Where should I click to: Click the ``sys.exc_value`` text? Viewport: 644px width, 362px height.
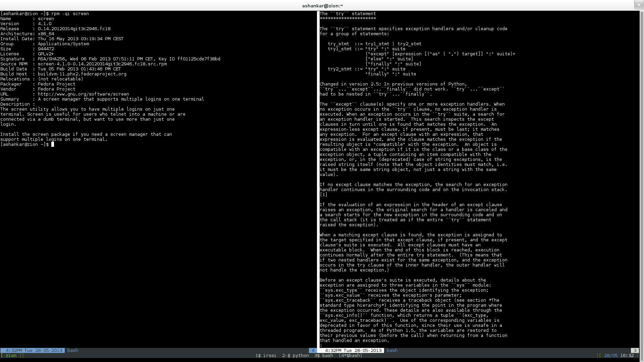click(x=342, y=295)
